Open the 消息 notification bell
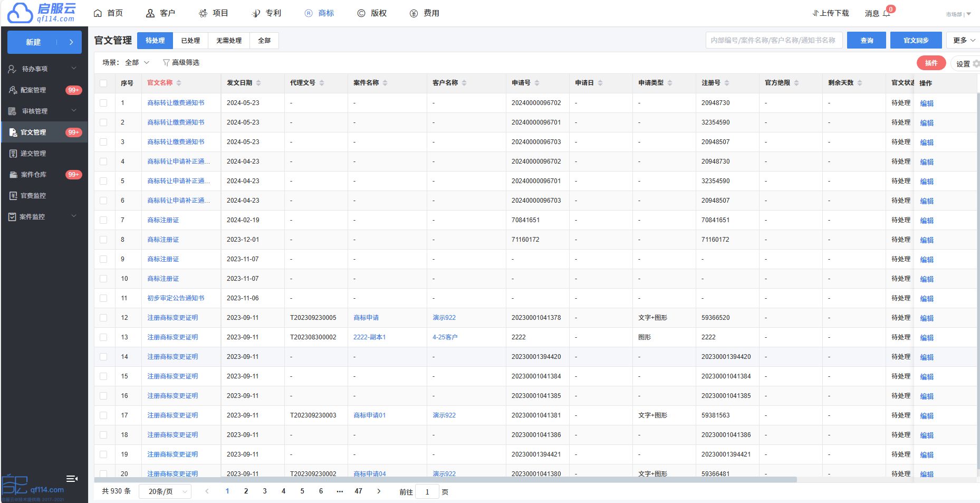Screen dimensions: 980x503 point(887,13)
